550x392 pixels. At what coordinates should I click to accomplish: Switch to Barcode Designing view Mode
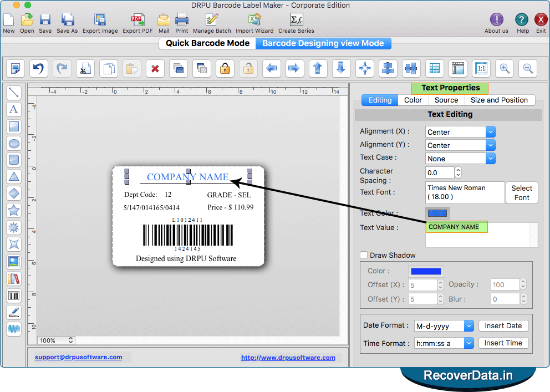pyautogui.click(x=323, y=43)
